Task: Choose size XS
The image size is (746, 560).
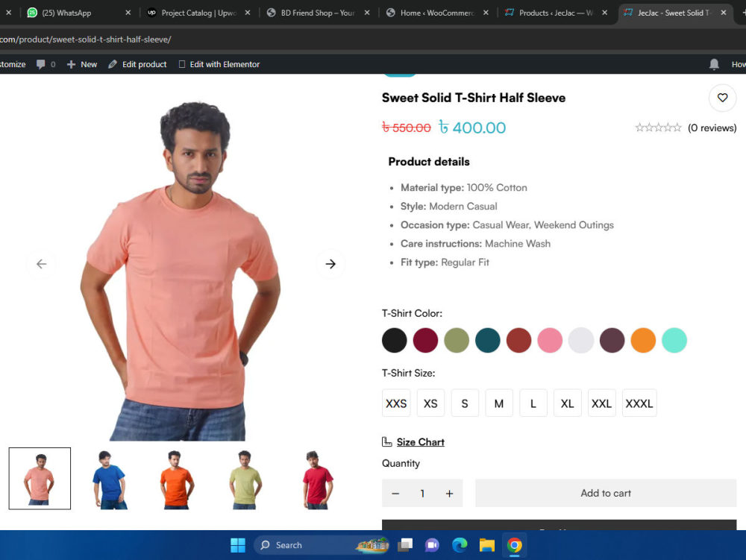Action: pos(430,403)
